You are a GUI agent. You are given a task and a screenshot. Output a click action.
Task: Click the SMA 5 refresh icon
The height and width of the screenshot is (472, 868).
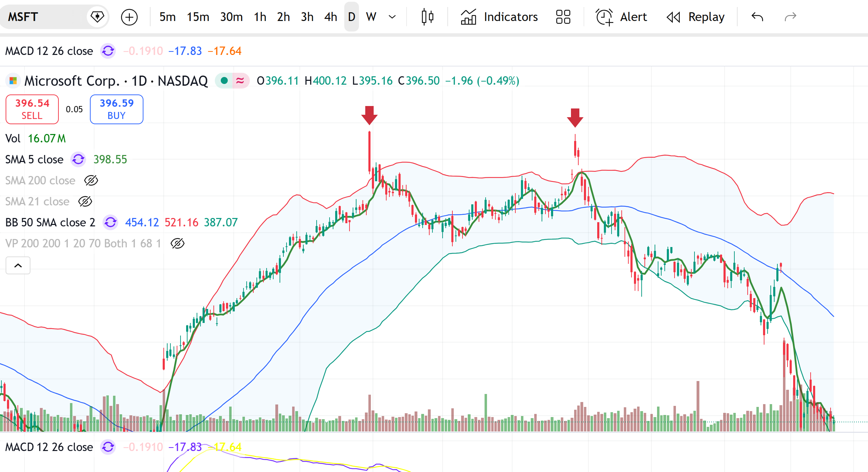point(78,160)
